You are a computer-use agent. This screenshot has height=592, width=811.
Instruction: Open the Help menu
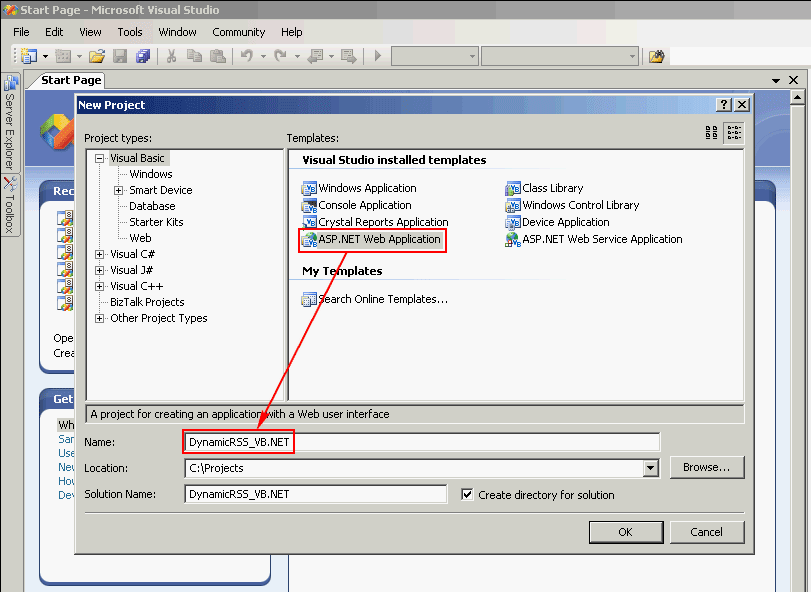[x=292, y=32]
